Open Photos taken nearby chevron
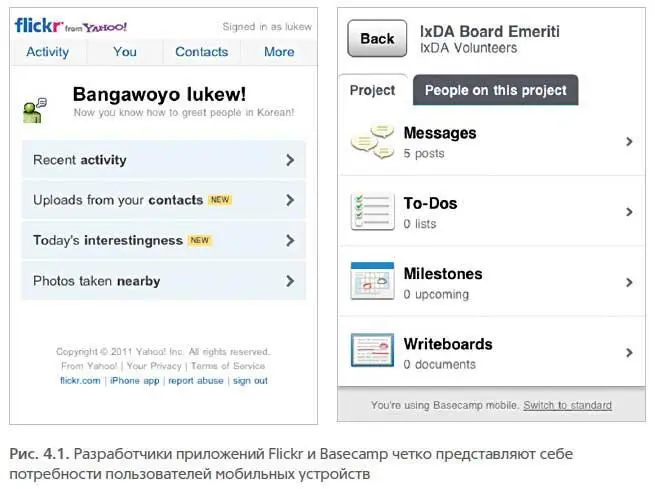Image resolution: width=655 pixels, height=489 pixels. click(x=290, y=281)
